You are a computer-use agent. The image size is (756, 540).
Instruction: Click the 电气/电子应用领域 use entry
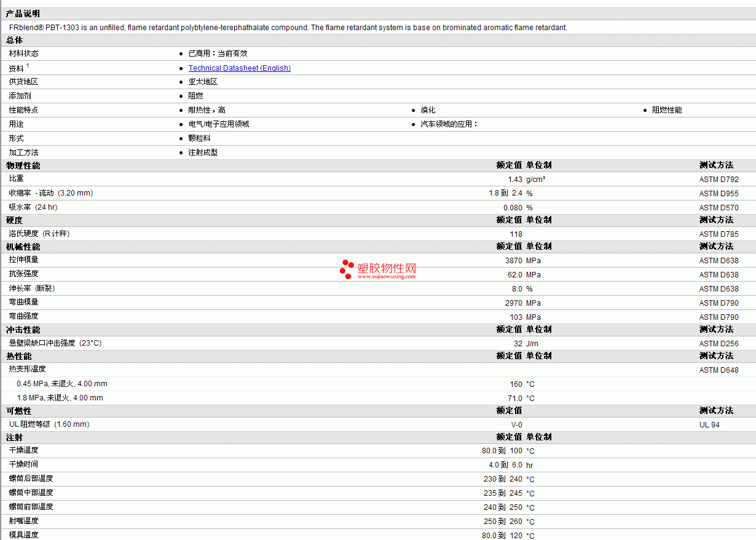tap(219, 124)
